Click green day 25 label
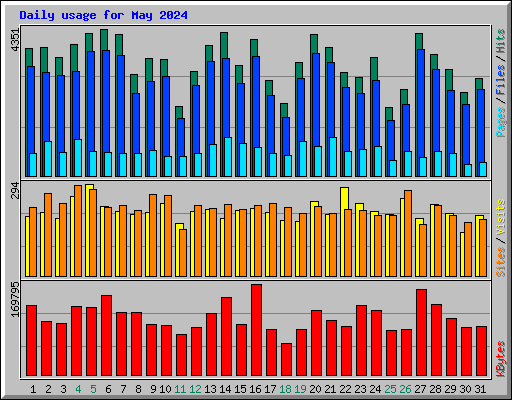This screenshot has width=512, height=400. [x=390, y=389]
